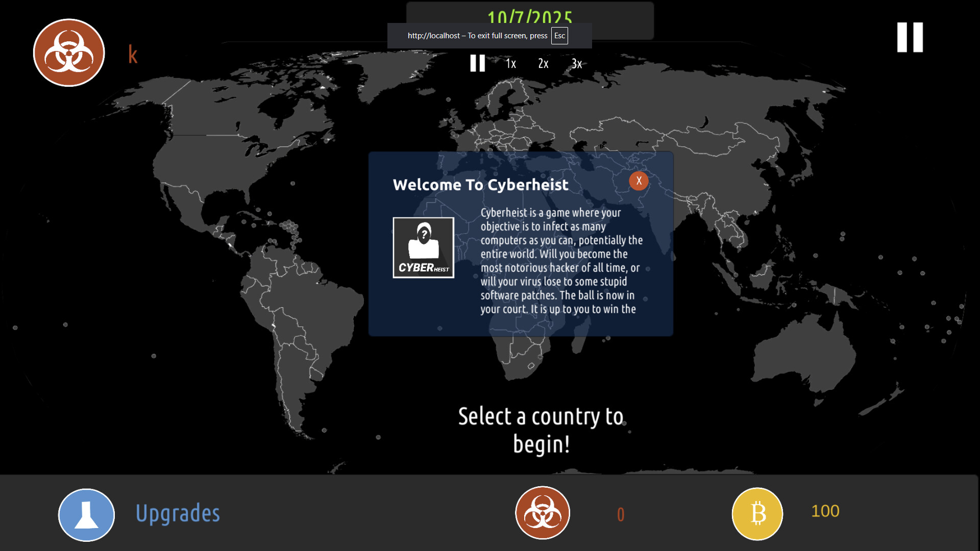Click the date display showing 10/7/2025
Screen dimensions: 980x551
[x=531, y=15]
